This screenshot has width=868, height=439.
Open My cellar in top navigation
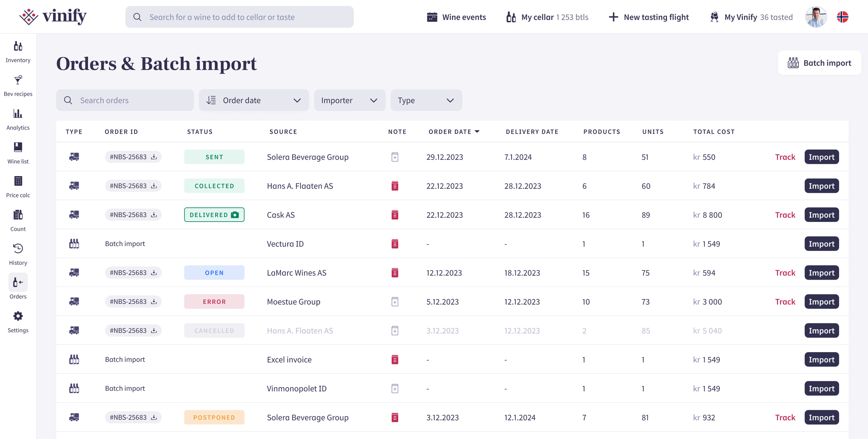pyautogui.click(x=547, y=17)
